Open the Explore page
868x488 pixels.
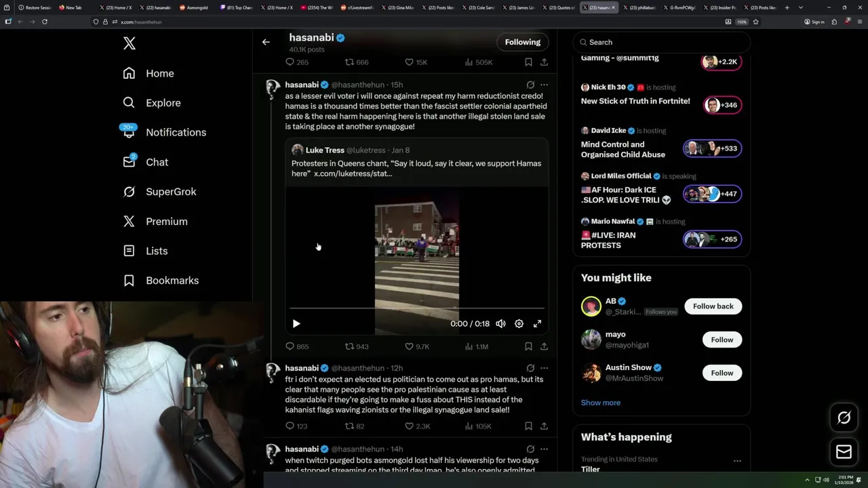(152, 103)
